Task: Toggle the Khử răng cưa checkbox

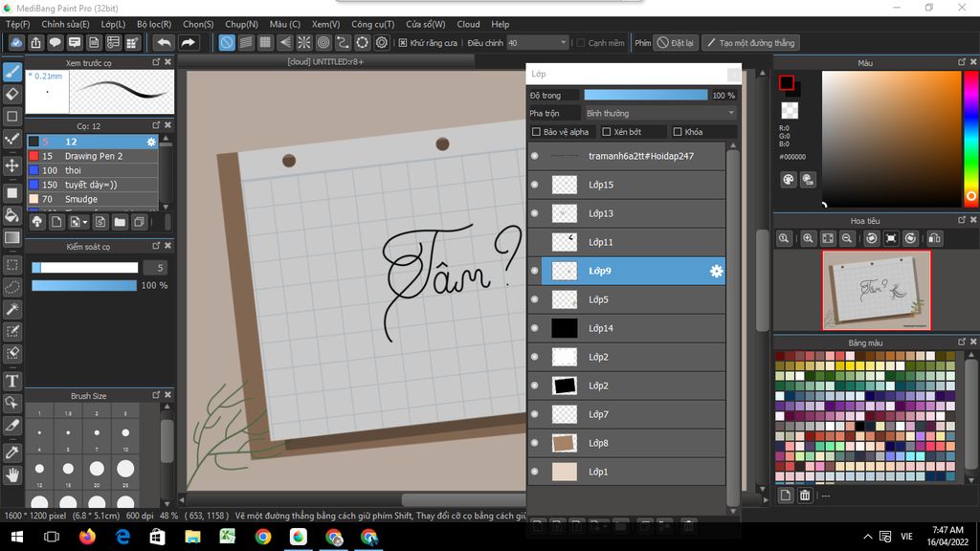Action: click(403, 42)
